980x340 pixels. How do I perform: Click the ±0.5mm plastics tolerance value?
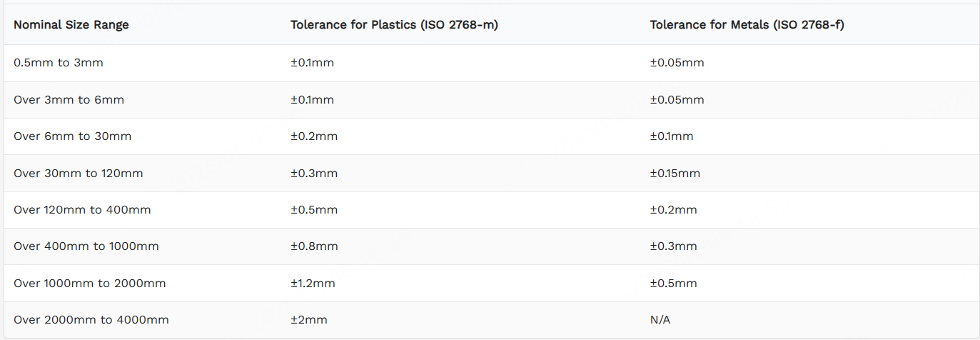pyautogui.click(x=314, y=210)
